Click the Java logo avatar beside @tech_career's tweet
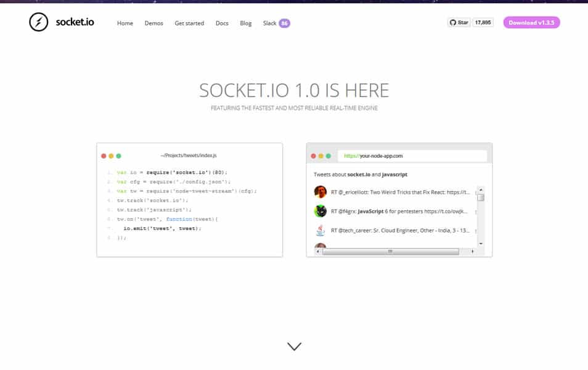Screen dimensions: 588x370 tap(321, 230)
